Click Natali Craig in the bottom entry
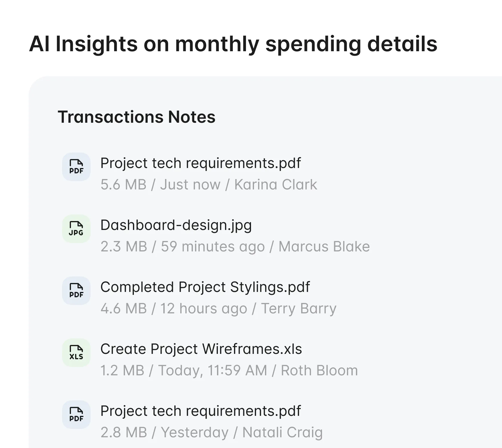The height and width of the screenshot is (448, 502). tap(282, 433)
